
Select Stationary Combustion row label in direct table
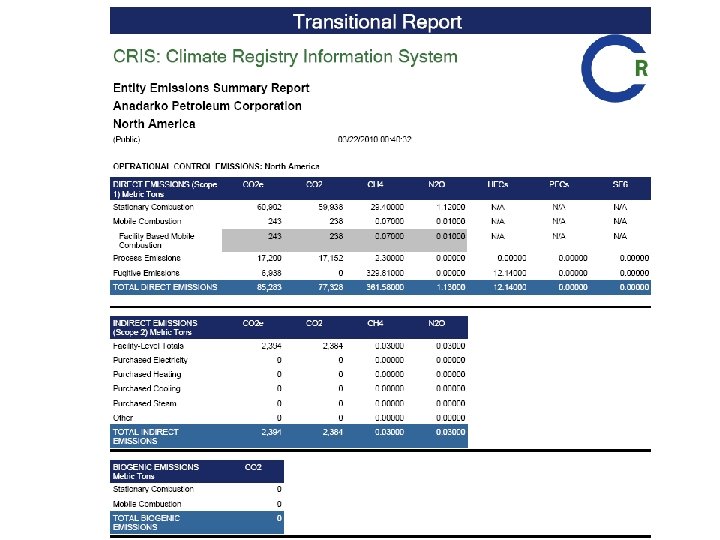click(x=153, y=207)
